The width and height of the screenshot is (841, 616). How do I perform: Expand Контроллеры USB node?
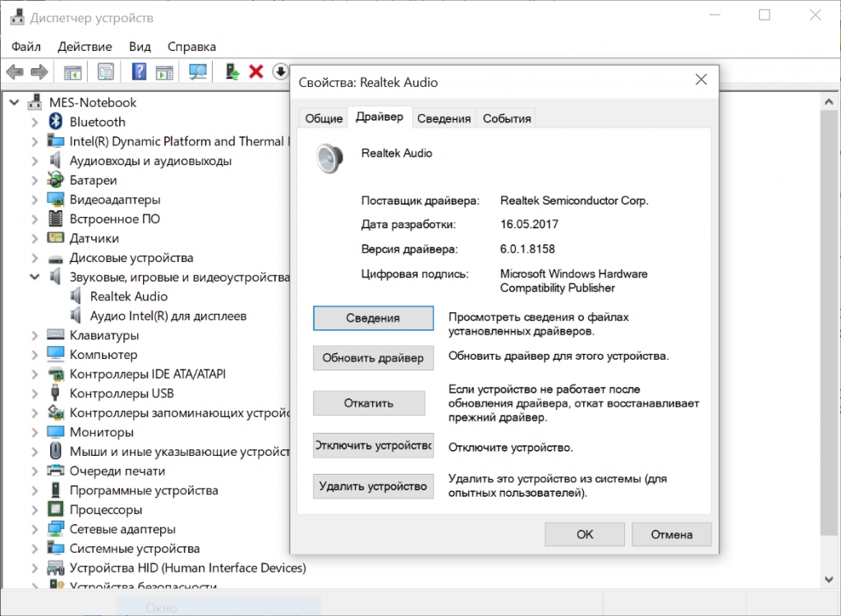click(x=34, y=393)
